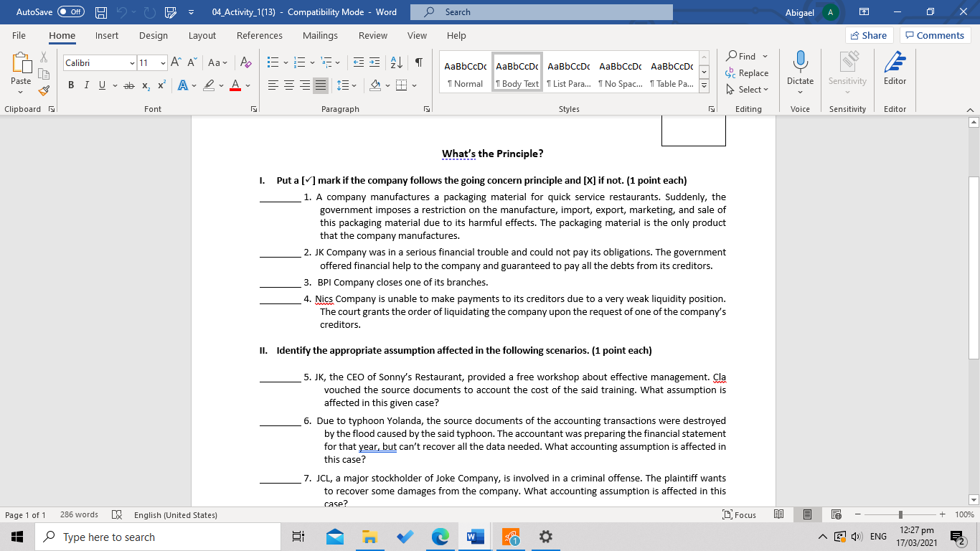Decrease font size with smaller A icon
980x551 pixels.
point(192,63)
